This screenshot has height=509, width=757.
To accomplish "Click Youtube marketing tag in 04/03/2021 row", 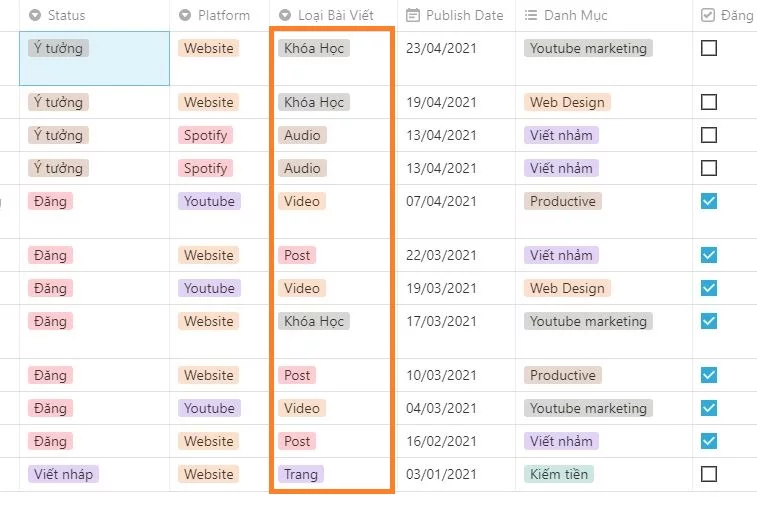I will click(x=589, y=408).
